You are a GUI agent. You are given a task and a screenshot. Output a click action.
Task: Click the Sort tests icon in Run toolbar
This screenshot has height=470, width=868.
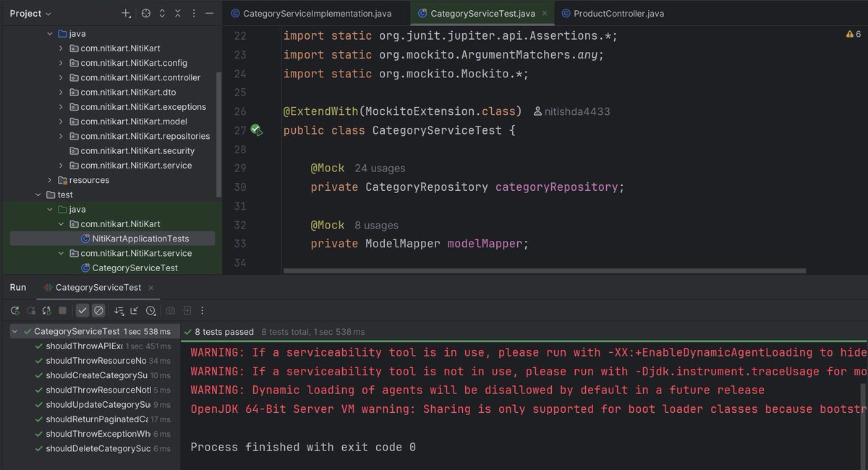pyautogui.click(x=119, y=310)
